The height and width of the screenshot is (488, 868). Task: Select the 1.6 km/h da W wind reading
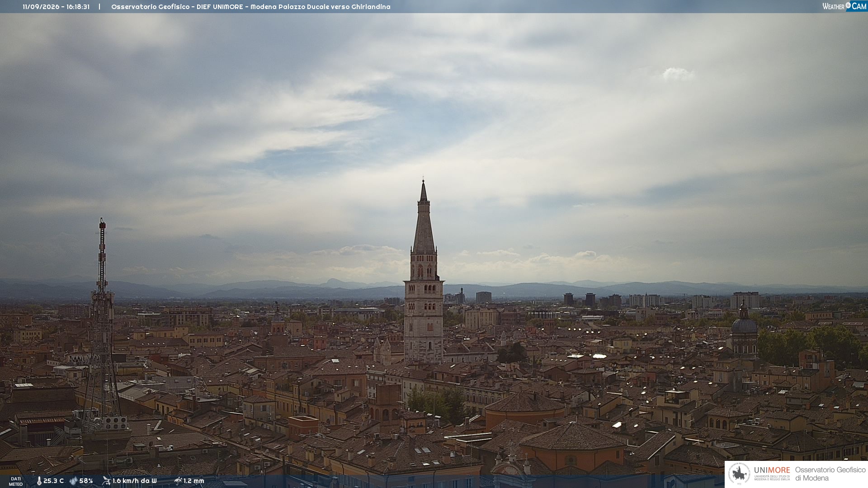pos(134,481)
